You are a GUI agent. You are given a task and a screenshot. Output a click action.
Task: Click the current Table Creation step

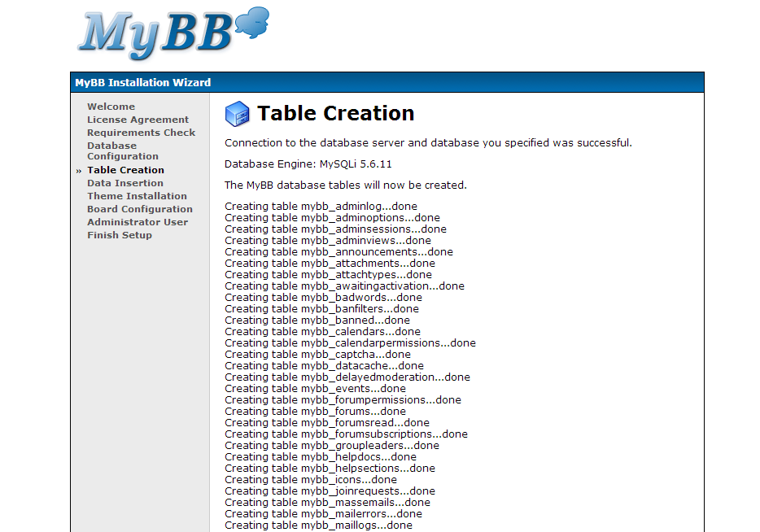[125, 170]
